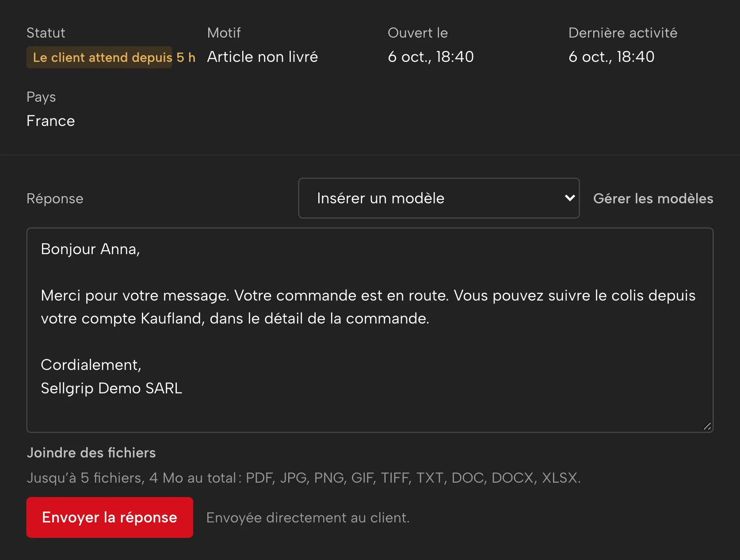Click inside the response text area
Viewport: 740px width, 560px height.
point(370,330)
